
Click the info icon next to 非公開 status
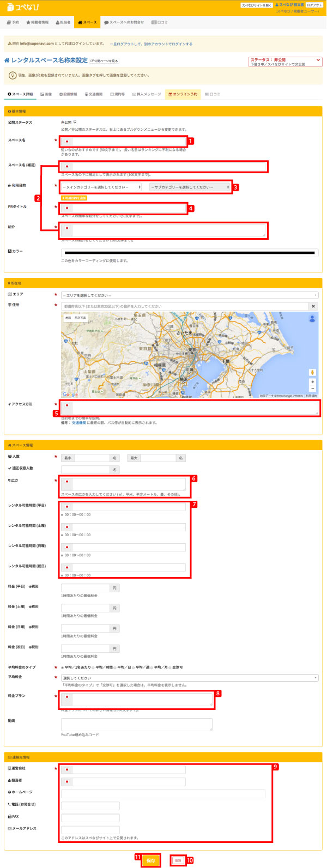[x=75, y=123]
